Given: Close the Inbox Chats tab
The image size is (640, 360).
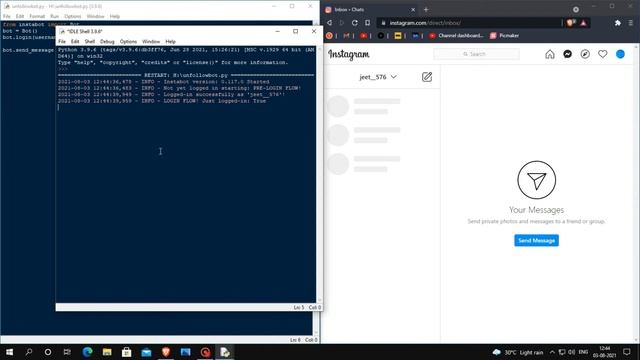Looking at the screenshot, I should pos(413,9).
